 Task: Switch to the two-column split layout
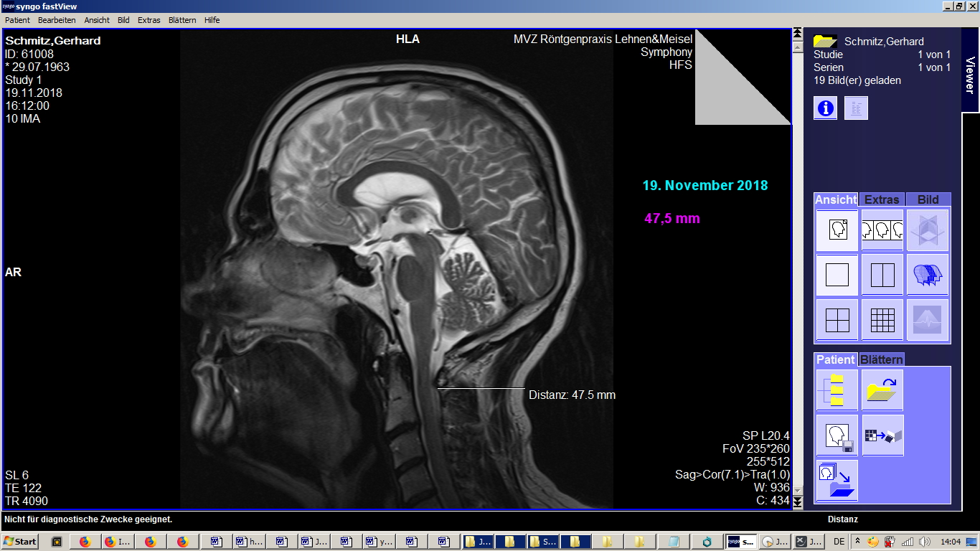tap(882, 275)
